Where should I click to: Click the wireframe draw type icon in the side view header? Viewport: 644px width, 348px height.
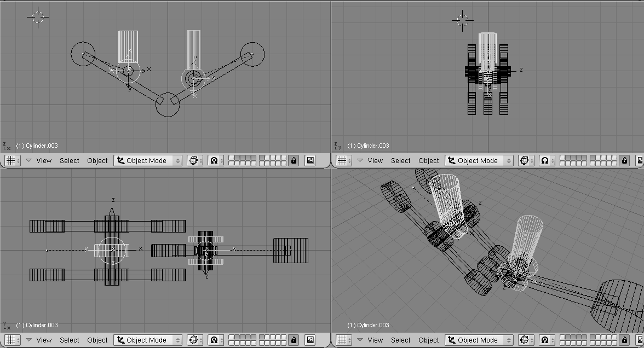[526, 160]
